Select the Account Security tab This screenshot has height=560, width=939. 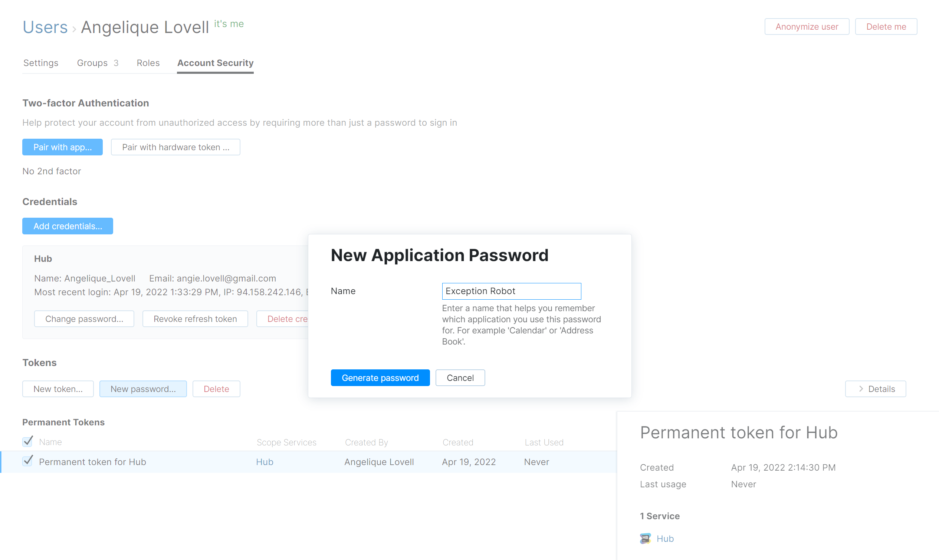point(215,63)
